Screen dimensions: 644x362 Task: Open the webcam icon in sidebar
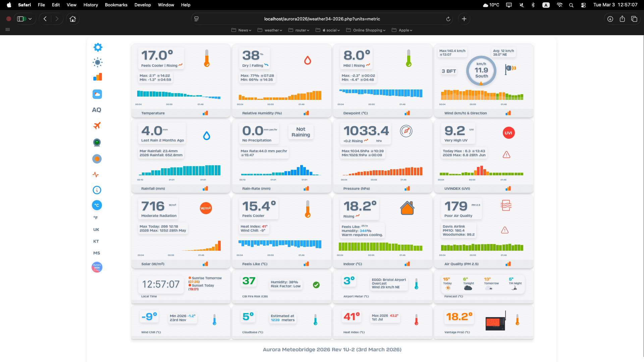(97, 143)
